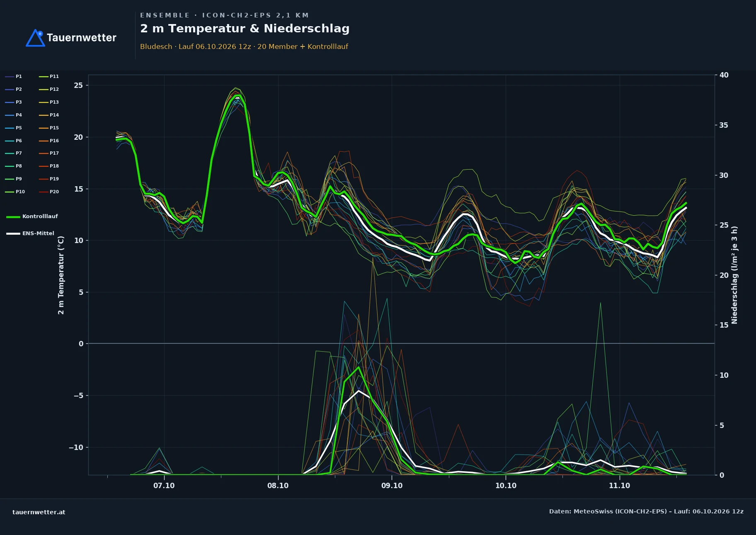Select the P7 legend entry
Image resolution: width=756 pixels, height=535 pixels.
point(14,153)
